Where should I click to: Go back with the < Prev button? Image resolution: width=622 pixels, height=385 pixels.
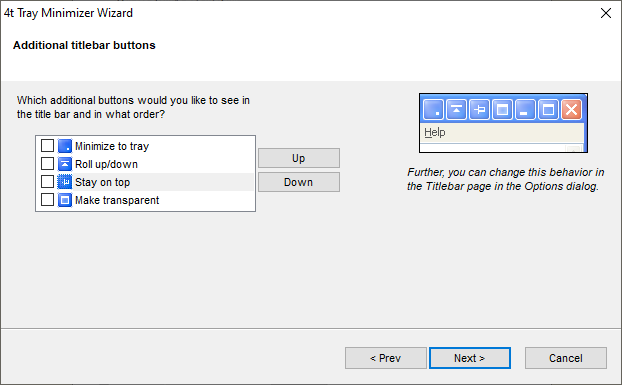point(386,358)
